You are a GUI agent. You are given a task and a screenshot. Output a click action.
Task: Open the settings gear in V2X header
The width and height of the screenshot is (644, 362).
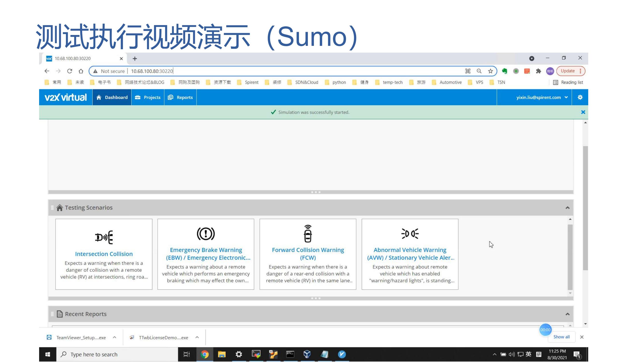tap(580, 97)
